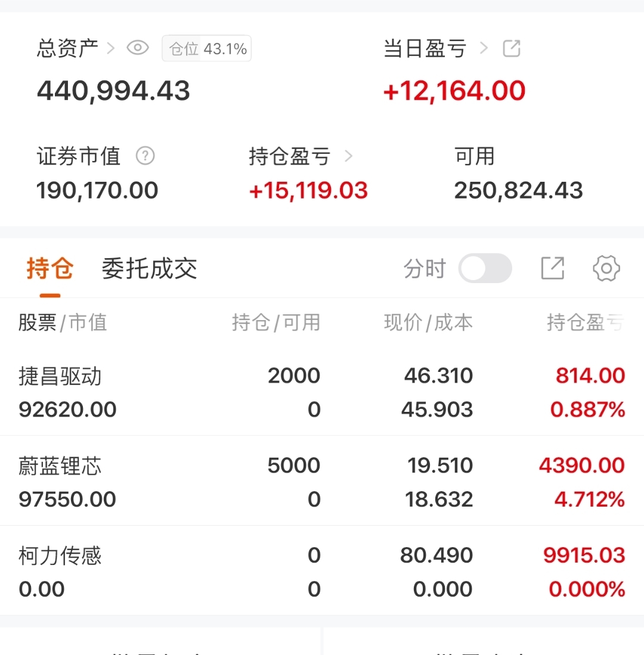This screenshot has width=644, height=655.
Task: Select the 蔚蓝锂芯 stock row
Action: [322, 482]
